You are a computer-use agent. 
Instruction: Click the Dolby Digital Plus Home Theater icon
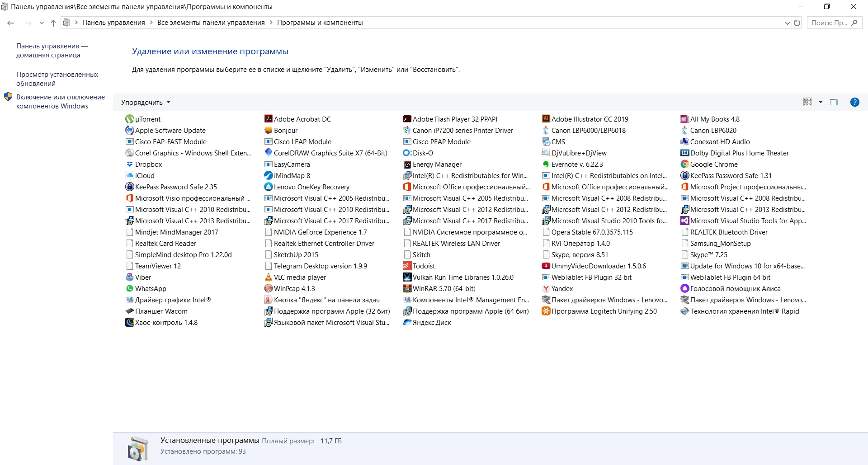tap(685, 153)
